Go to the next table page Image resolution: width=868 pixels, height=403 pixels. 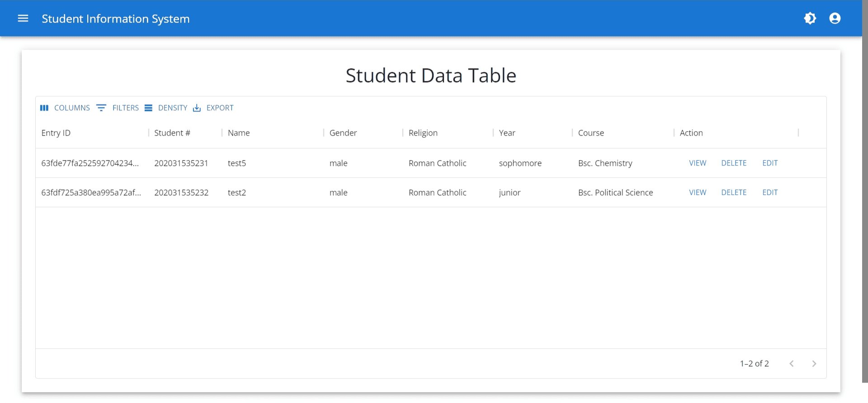[x=814, y=364]
